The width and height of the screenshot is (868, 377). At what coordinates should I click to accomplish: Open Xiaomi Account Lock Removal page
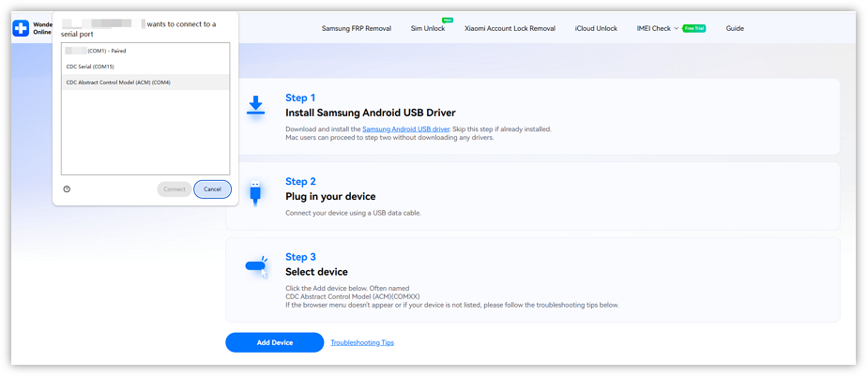click(510, 28)
